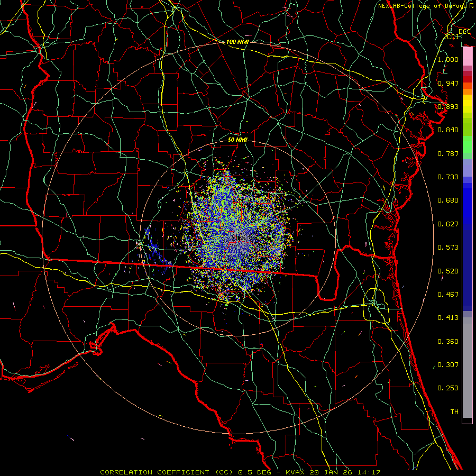Click the KVAX station identifier in footer
Image resolution: width=476 pixels, height=476 pixels.
296,472
